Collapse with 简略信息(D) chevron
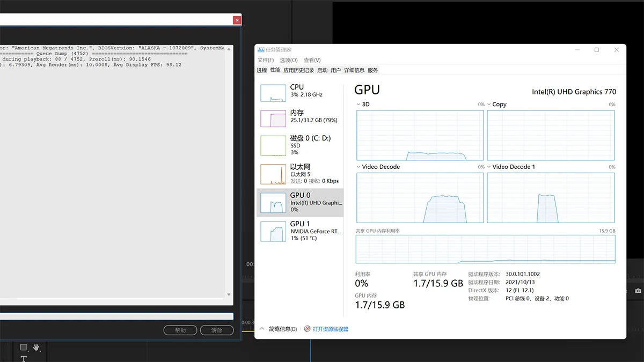This screenshot has height=362, width=644. pos(262,329)
